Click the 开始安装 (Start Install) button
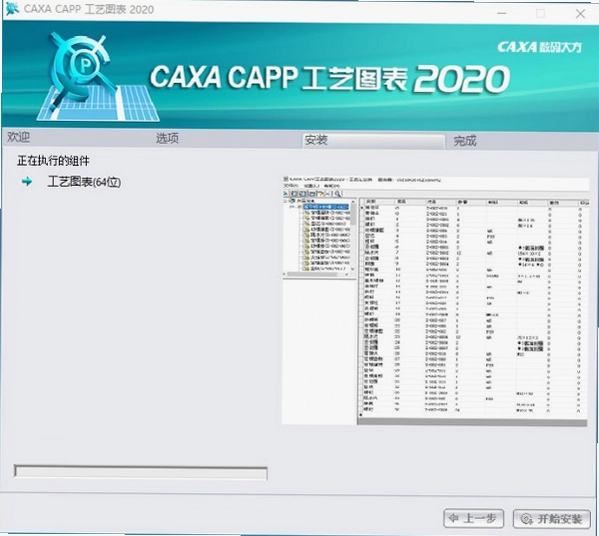The height and width of the screenshot is (536, 599). pyautogui.click(x=552, y=518)
